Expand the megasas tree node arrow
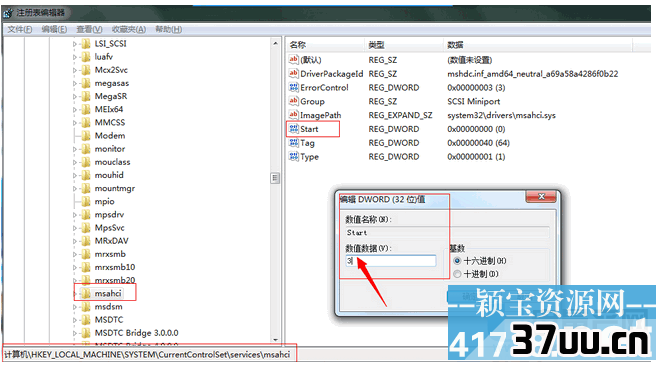The image size is (661, 365). pos(75,83)
